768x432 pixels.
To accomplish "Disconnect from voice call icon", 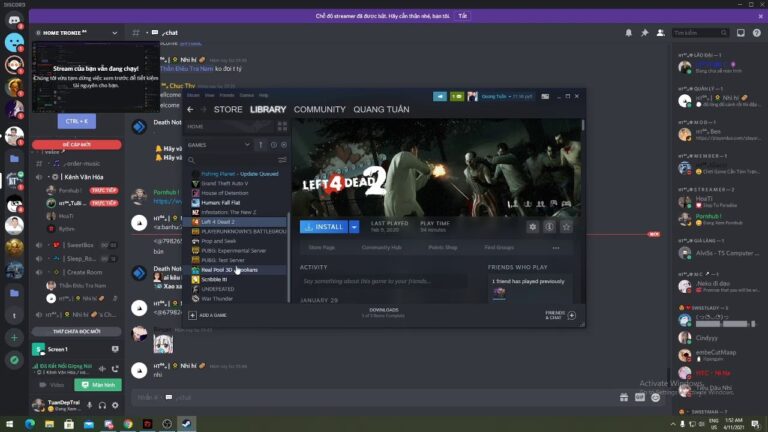I will tap(115, 368).
